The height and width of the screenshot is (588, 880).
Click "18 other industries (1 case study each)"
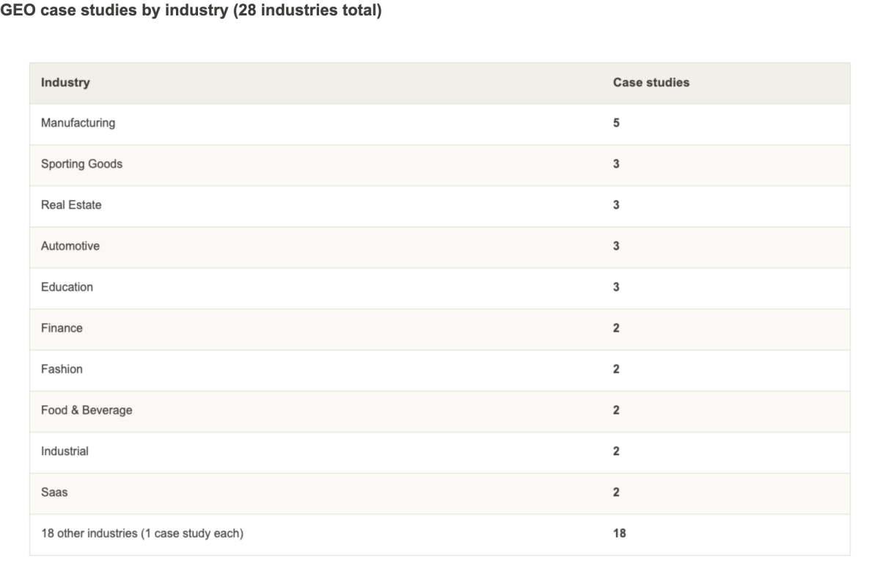click(142, 534)
